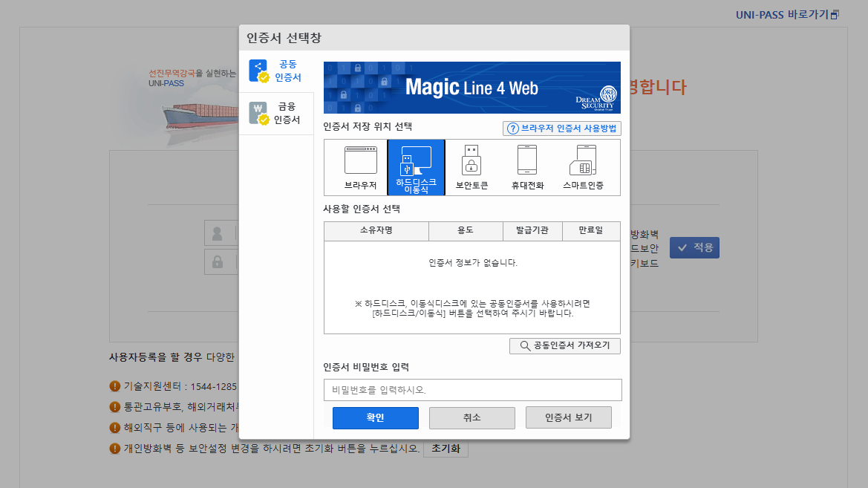Screen dimensions: 868x488
Task: Click the Magic Line 4 Web banner
Action: click(471, 88)
